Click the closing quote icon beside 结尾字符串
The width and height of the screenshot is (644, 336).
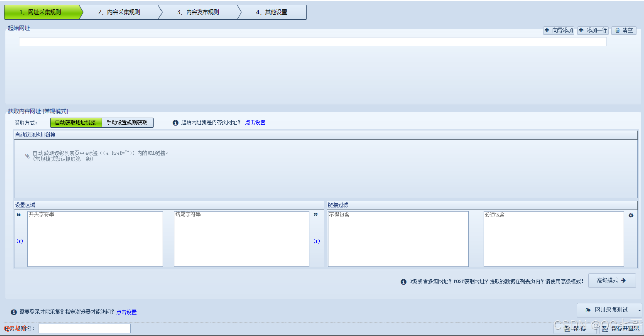(x=315, y=214)
